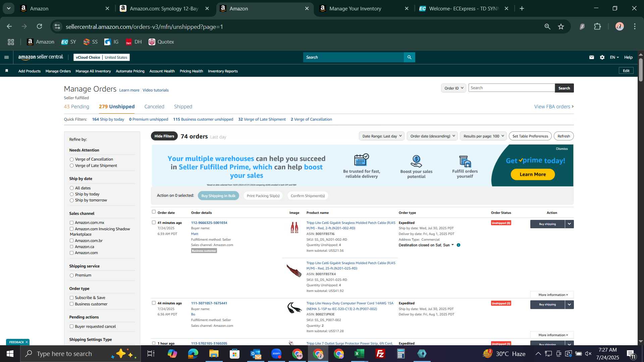
Task: Open the Windows Start menu
Action: click(x=10, y=354)
